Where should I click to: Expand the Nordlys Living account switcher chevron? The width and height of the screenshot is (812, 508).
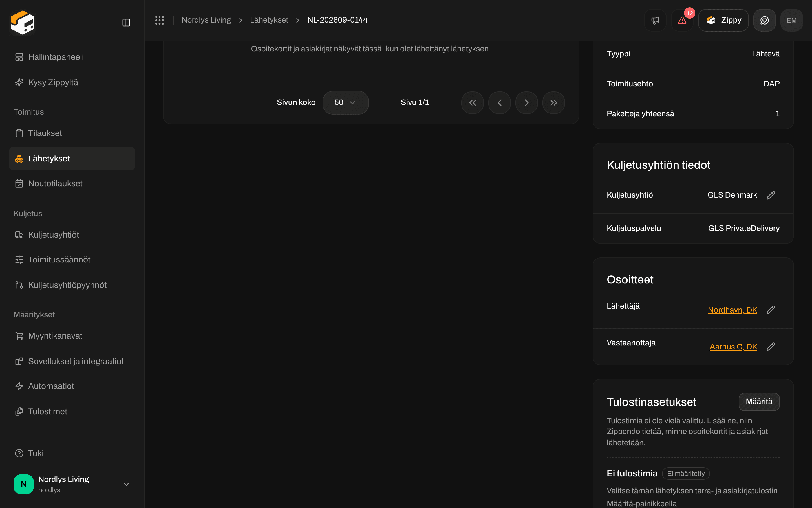coord(126,484)
